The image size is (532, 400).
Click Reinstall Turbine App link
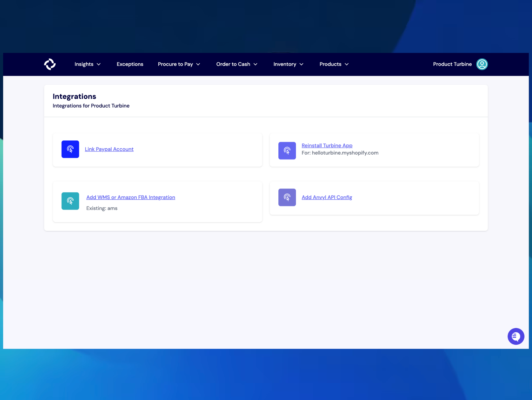(x=327, y=145)
